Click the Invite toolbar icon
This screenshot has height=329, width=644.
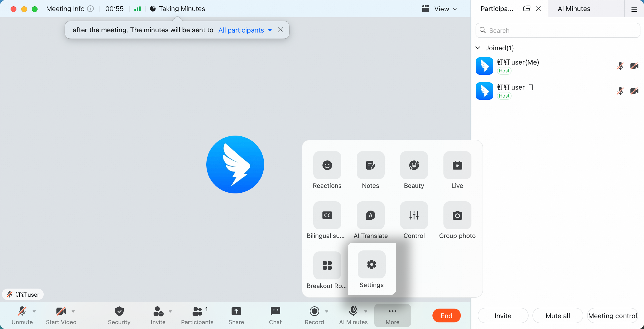(x=158, y=316)
